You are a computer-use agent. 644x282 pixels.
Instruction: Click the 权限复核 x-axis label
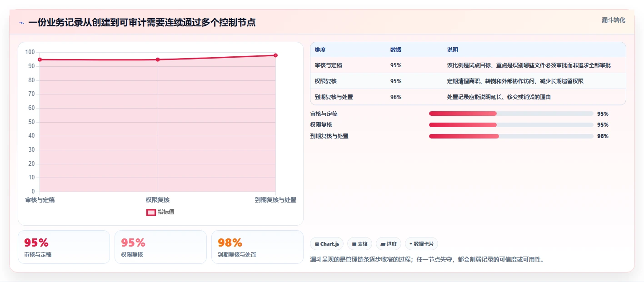pyautogui.click(x=158, y=200)
